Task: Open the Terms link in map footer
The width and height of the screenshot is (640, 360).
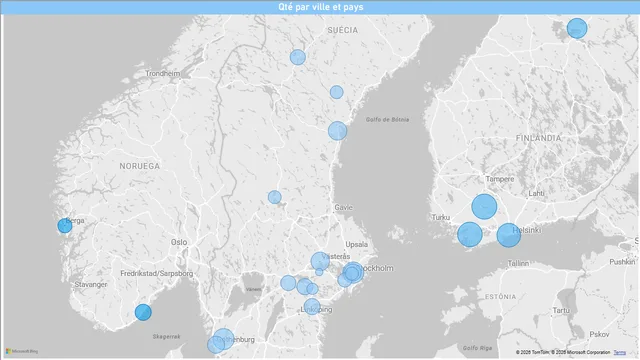Action: tap(619, 352)
